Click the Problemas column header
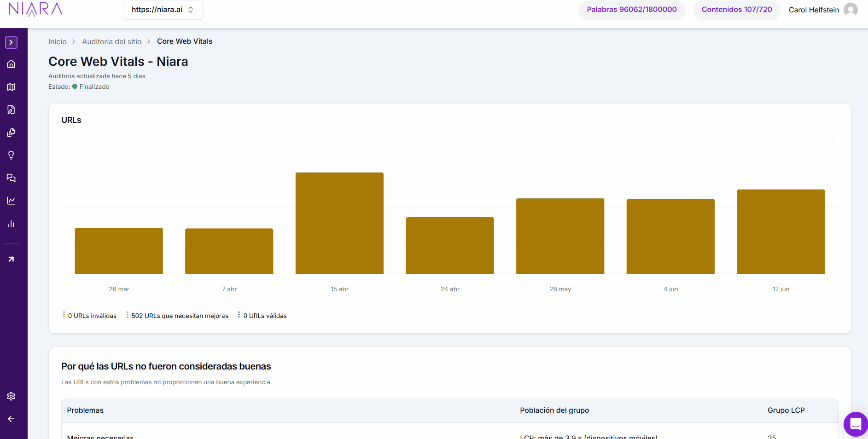The height and width of the screenshot is (439, 868). pos(85,410)
